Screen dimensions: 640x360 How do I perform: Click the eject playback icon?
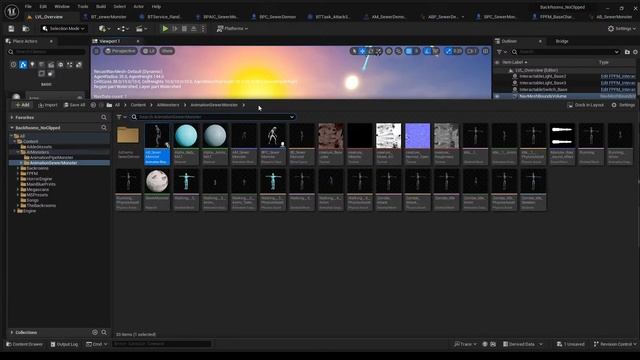pyautogui.click(x=193, y=29)
